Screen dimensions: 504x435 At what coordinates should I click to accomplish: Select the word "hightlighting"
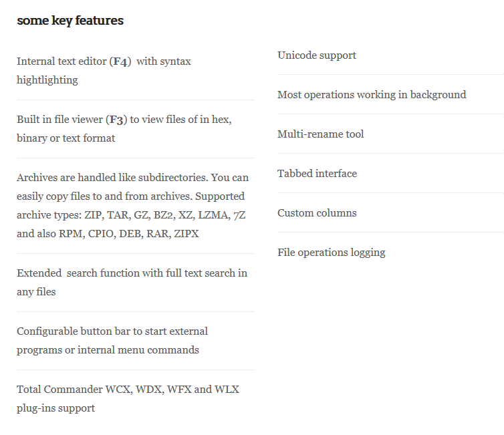tap(47, 80)
